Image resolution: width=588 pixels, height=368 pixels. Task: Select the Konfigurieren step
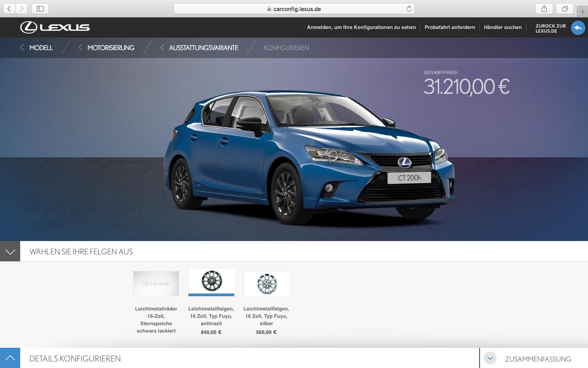click(x=286, y=48)
